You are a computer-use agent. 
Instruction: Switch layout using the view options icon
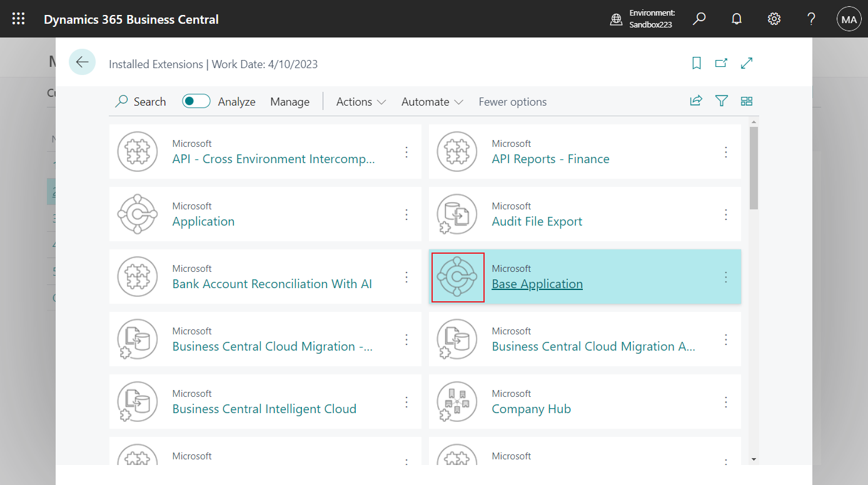746,101
